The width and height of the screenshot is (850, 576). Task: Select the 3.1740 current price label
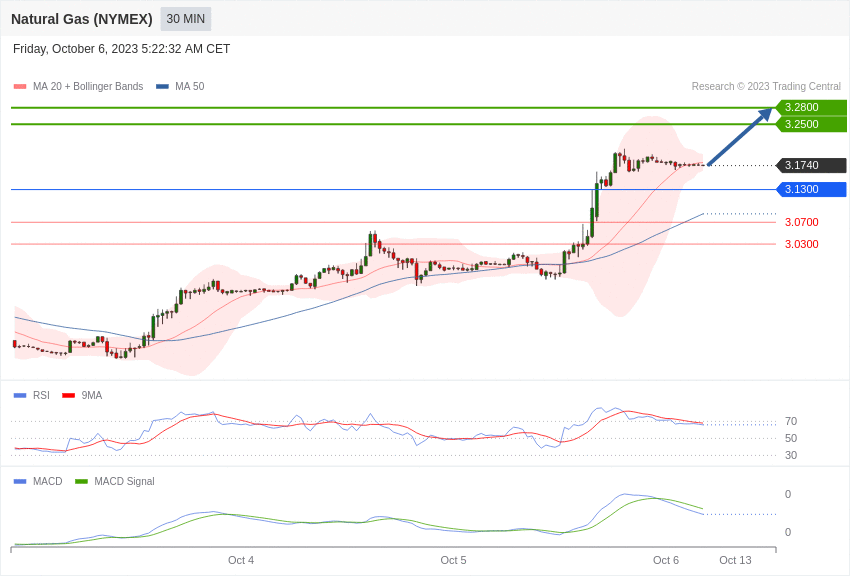(x=811, y=165)
